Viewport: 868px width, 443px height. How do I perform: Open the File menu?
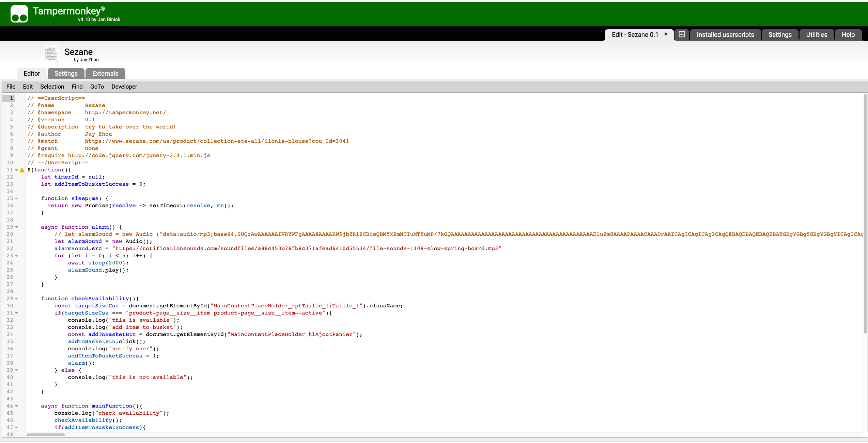point(11,87)
